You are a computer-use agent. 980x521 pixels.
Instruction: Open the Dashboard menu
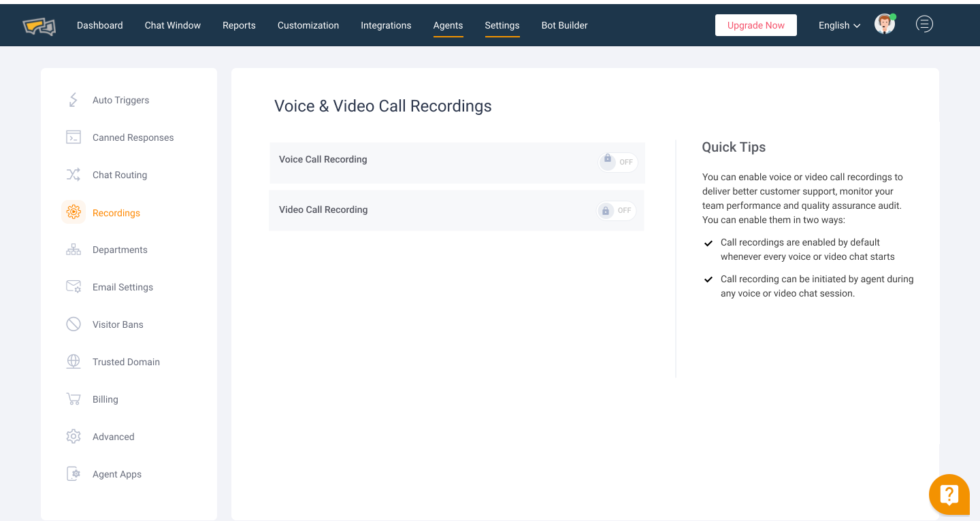pyautogui.click(x=100, y=25)
